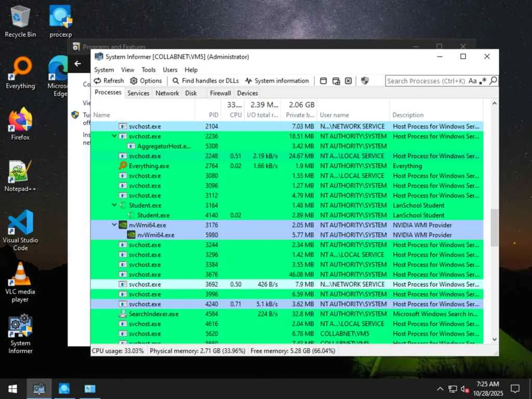Screen dimensions: 532x399
Task: Click the Physical memory status bar entry
Action: [x=197, y=351]
